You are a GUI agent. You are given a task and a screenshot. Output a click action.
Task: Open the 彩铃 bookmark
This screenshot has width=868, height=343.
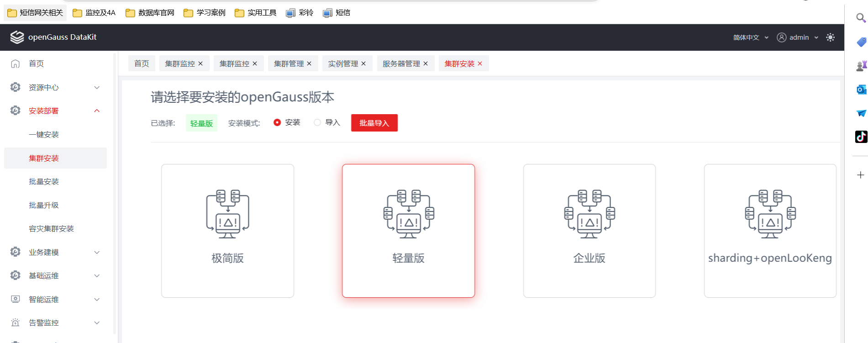point(300,13)
